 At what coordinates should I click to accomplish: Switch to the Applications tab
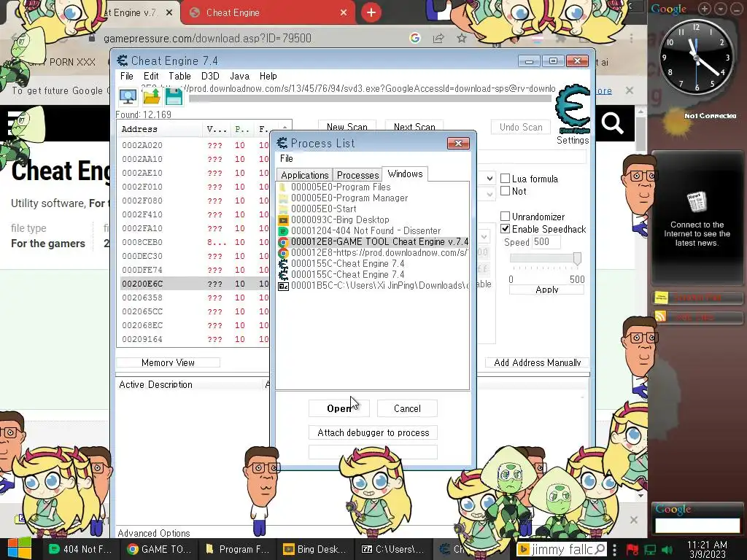pos(304,175)
